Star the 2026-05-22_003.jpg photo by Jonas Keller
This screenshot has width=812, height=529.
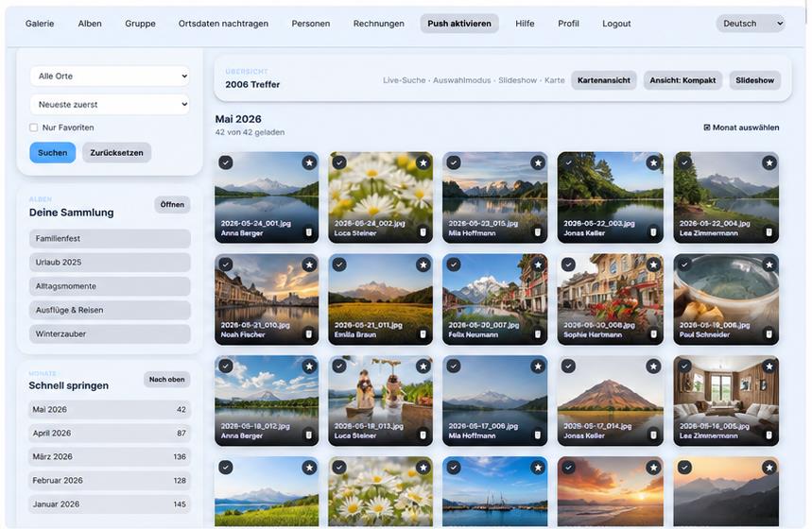[653, 162]
